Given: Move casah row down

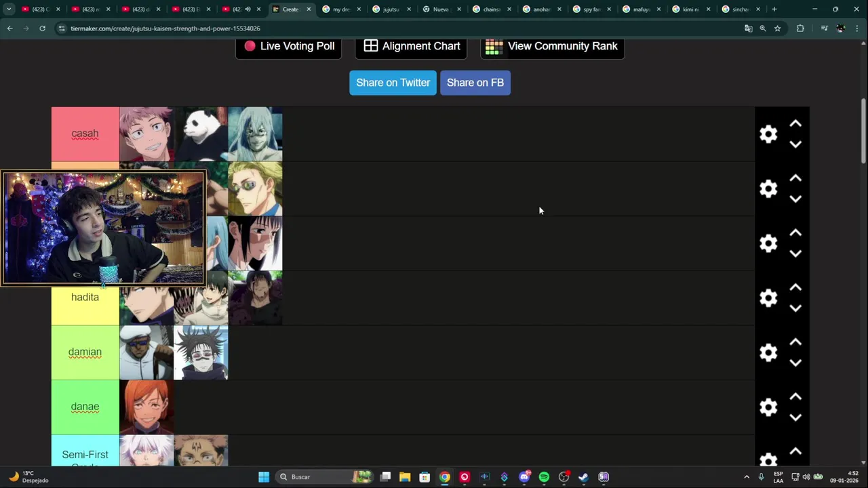Looking at the screenshot, I should (795, 144).
